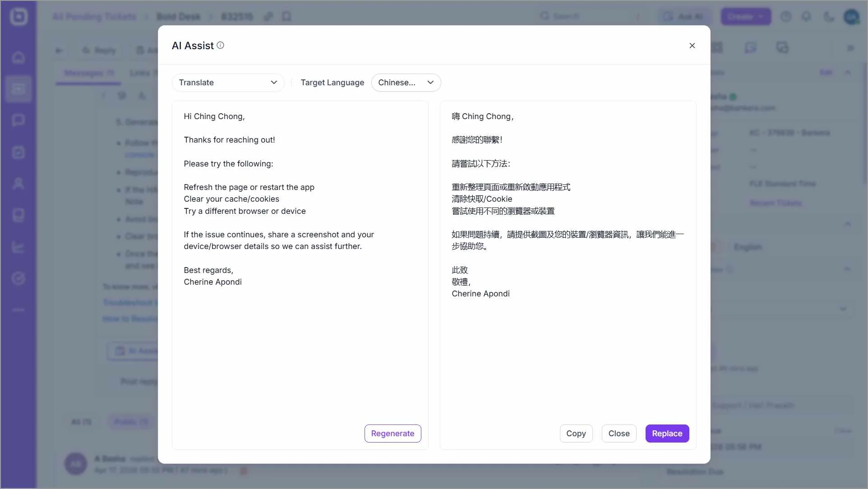The height and width of the screenshot is (489, 868).
Task: Click the Edit link in right panel
Action: click(x=826, y=73)
